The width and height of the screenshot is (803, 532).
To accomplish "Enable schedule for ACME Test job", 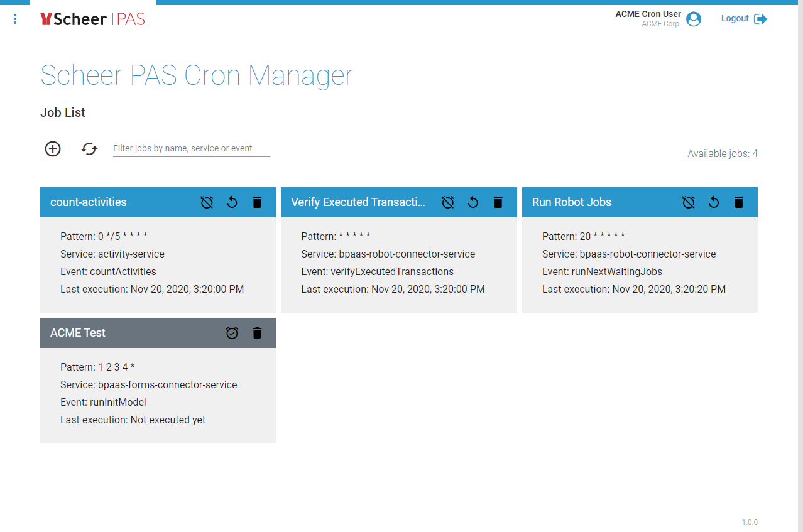I will (232, 333).
